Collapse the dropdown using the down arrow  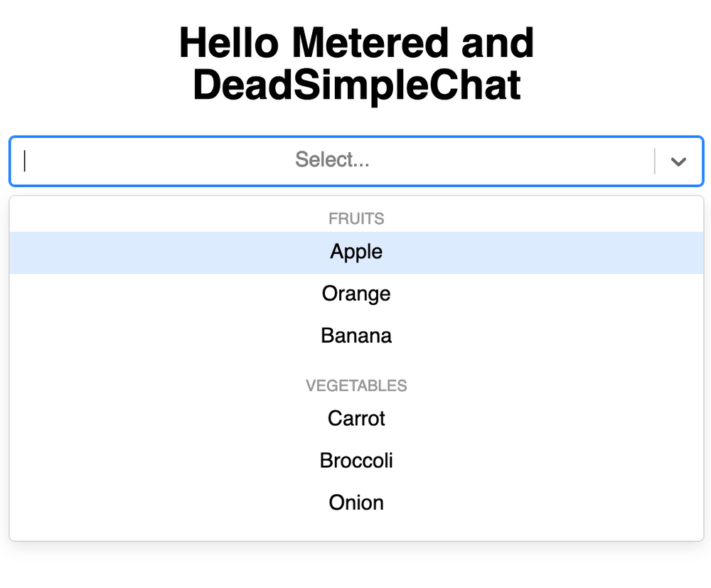click(678, 161)
